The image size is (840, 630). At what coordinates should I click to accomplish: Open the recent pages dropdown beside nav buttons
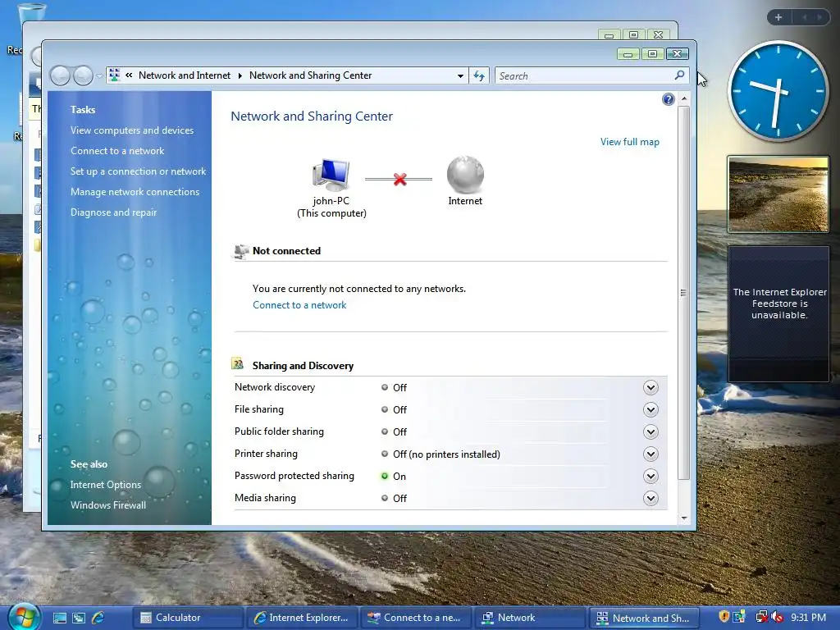tap(99, 76)
